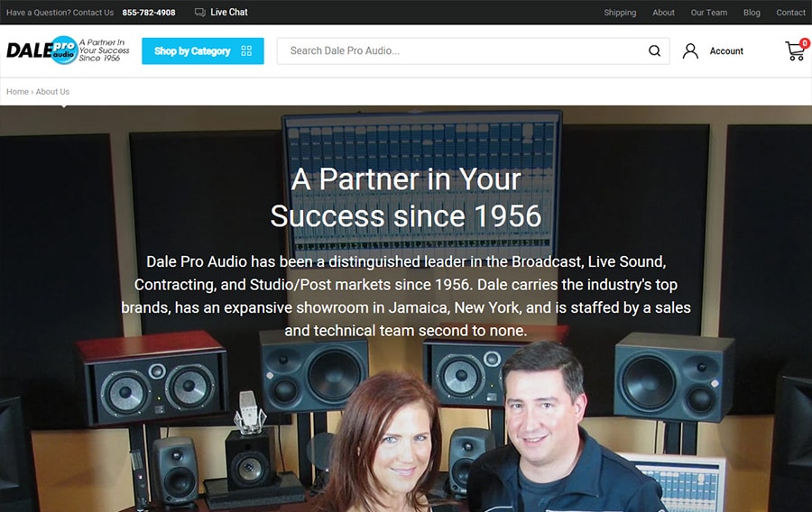Open the shopping cart icon
The width and height of the screenshot is (812, 512).
794,51
